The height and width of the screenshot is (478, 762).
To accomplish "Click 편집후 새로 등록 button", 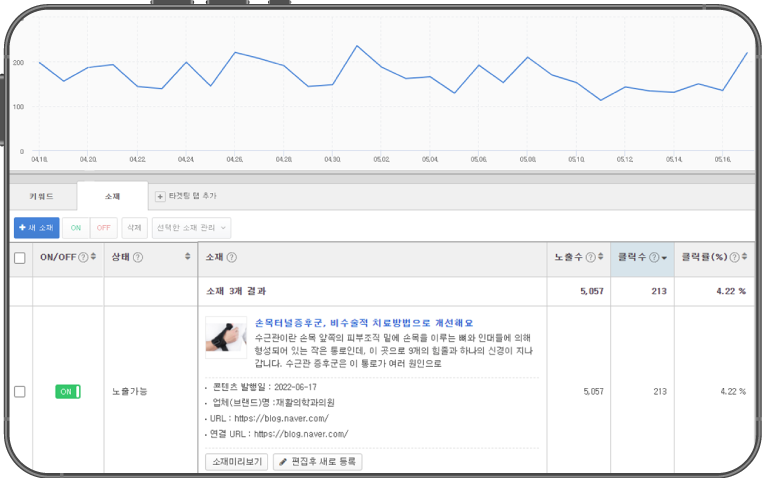I will point(317,462).
